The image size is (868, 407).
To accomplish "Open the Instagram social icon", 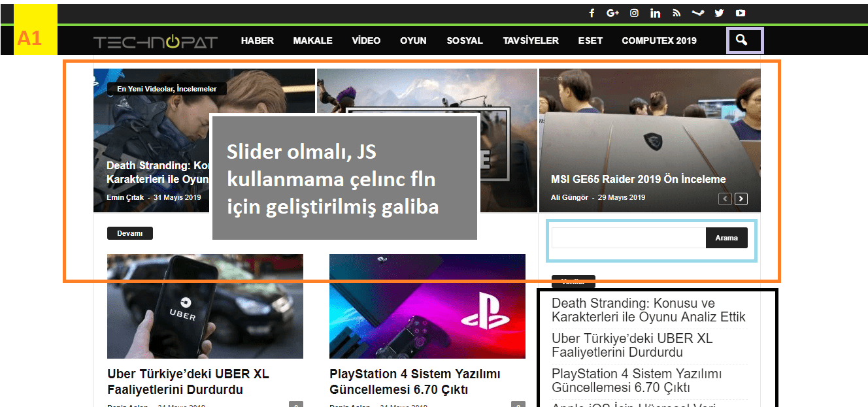I will tap(634, 13).
